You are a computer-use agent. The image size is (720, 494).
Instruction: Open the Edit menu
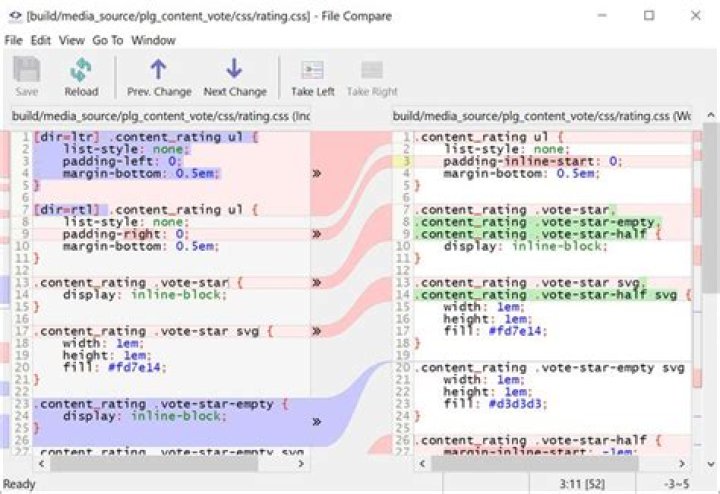pyautogui.click(x=40, y=40)
